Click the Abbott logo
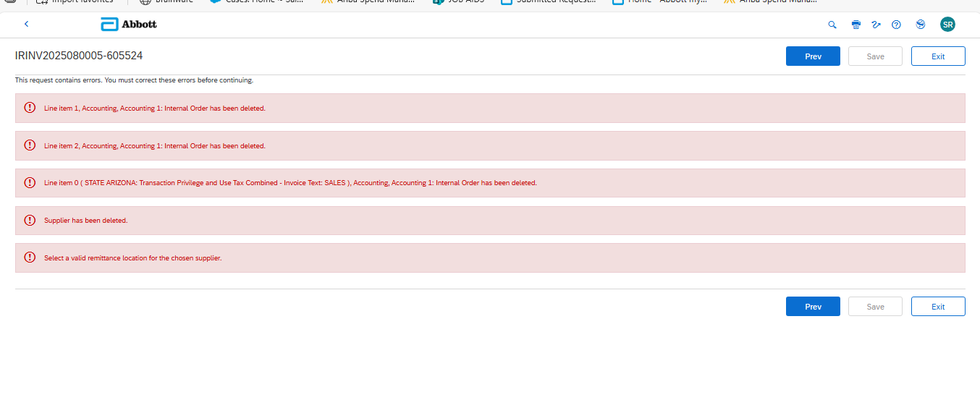 pos(129,25)
